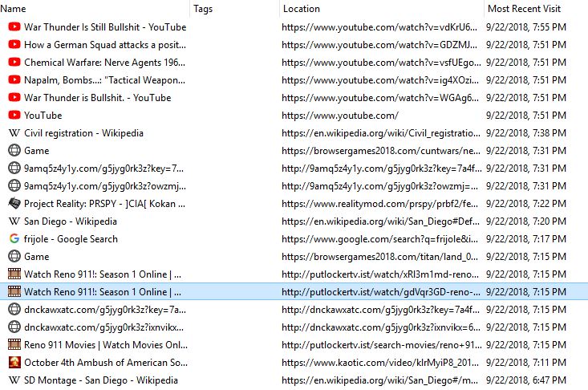This screenshot has width=588, height=390.
Task: Sort by Location column header
Action: pyautogui.click(x=381, y=9)
